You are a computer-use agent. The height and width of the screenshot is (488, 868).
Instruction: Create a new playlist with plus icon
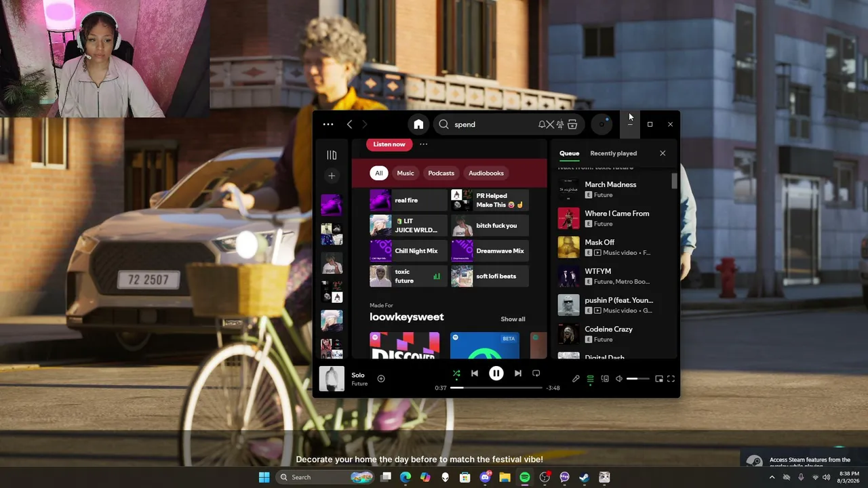click(x=332, y=176)
